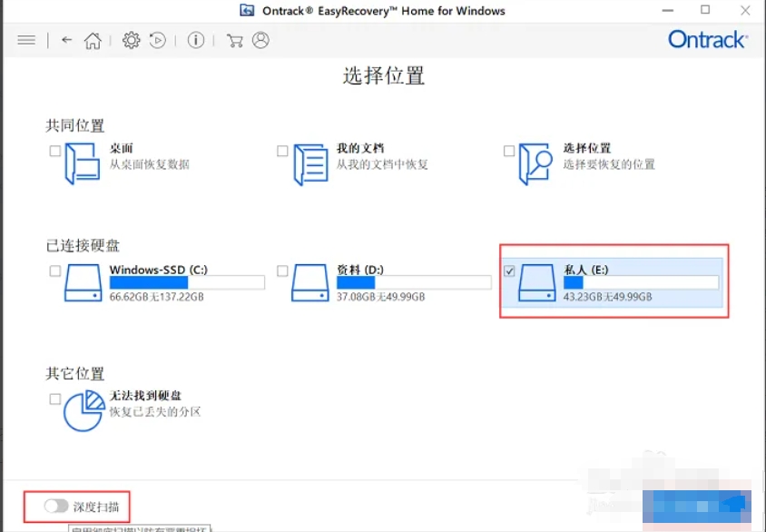766x532 pixels.
Task: Click the 43.23GB无49.99GB capacity text
Action: [x=607, y=297]
